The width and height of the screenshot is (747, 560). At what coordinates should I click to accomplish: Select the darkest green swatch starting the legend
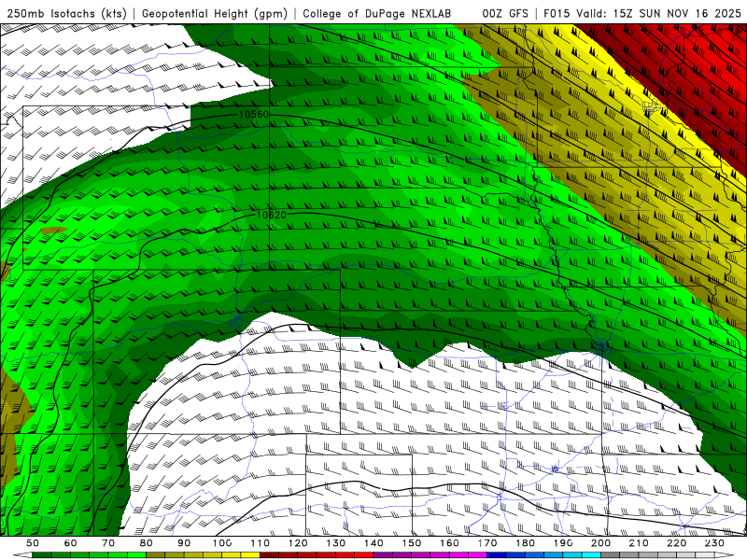[x=42, y=555]
